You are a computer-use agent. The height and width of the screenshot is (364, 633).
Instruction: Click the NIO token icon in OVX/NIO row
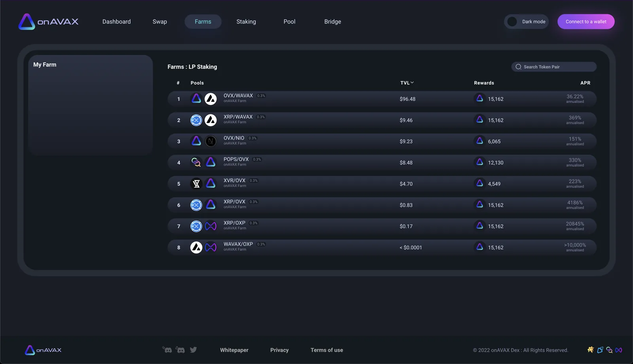pos(210,141)
